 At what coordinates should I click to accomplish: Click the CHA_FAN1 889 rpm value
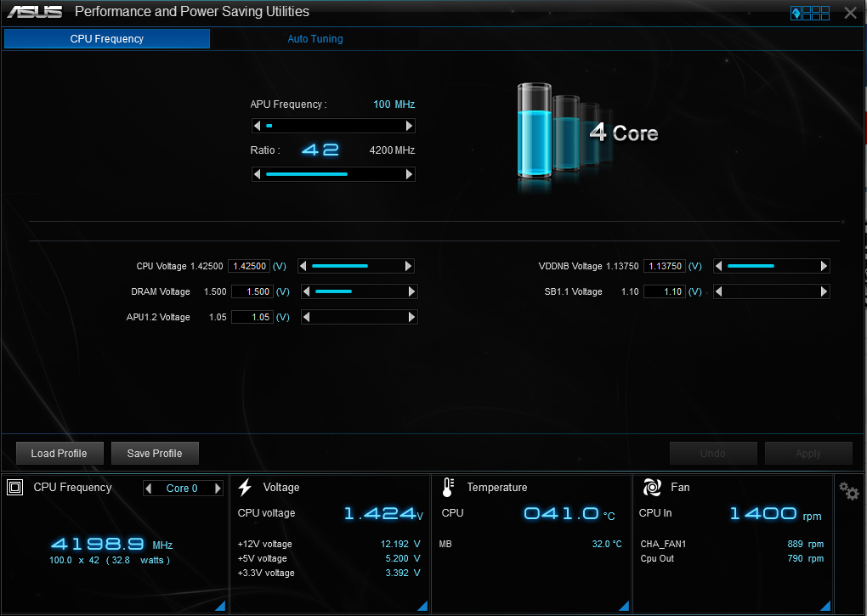click(806, 544)
